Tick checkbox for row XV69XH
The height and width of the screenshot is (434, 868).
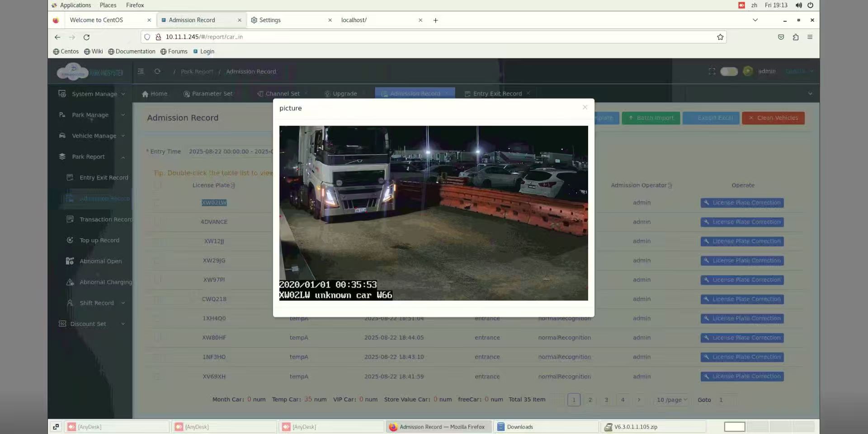[157, 376]
